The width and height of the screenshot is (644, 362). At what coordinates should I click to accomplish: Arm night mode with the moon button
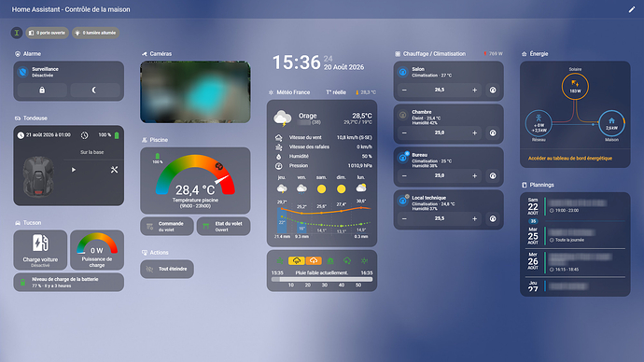coord(94,90)
